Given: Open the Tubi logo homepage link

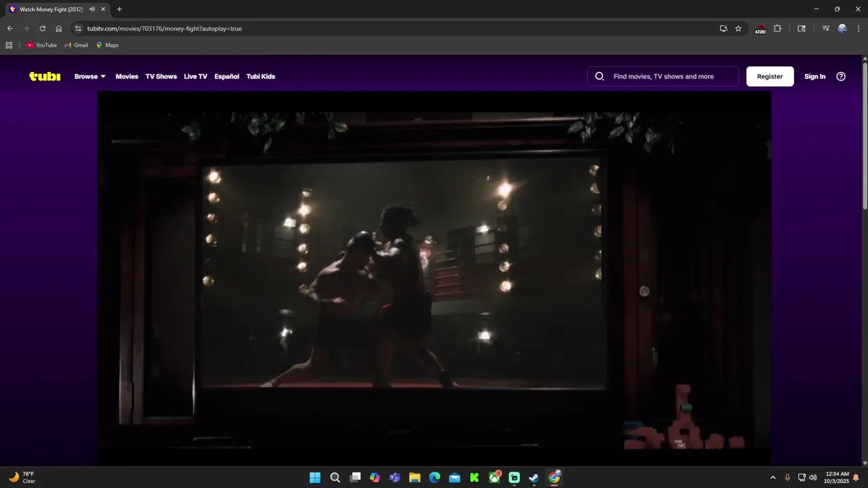Looking at the screenshot, I should tap(45, 77).
